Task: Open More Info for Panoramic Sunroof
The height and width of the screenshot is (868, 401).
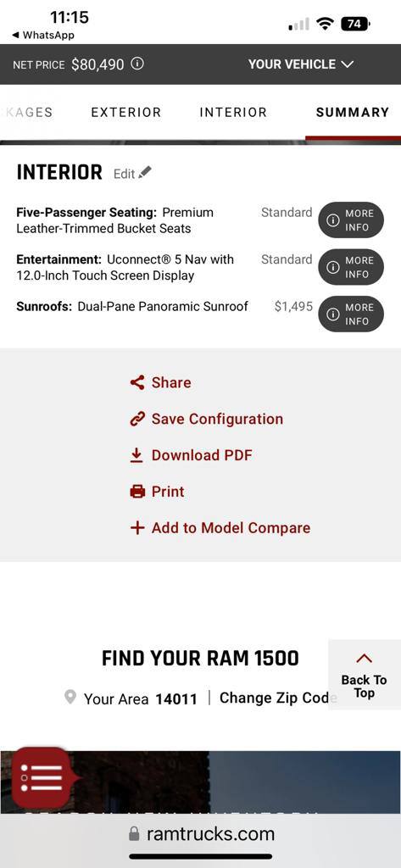Action: click(x=351, y=314)
